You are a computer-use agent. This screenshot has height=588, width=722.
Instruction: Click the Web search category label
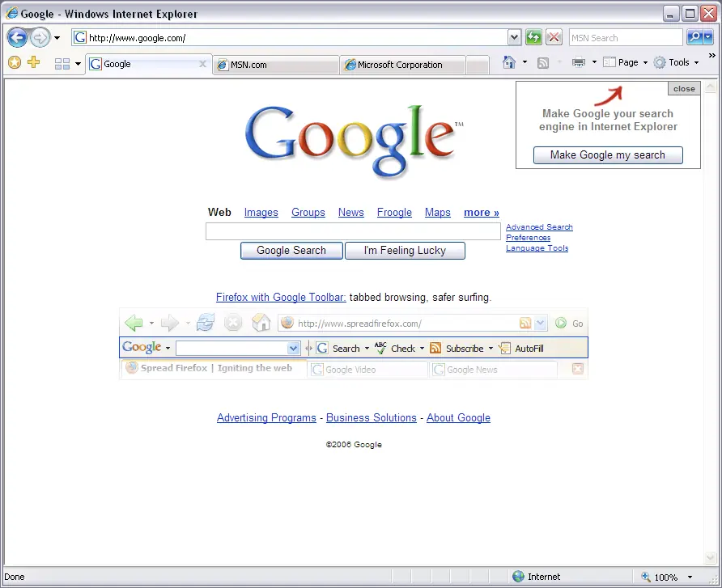coord(219,212)
